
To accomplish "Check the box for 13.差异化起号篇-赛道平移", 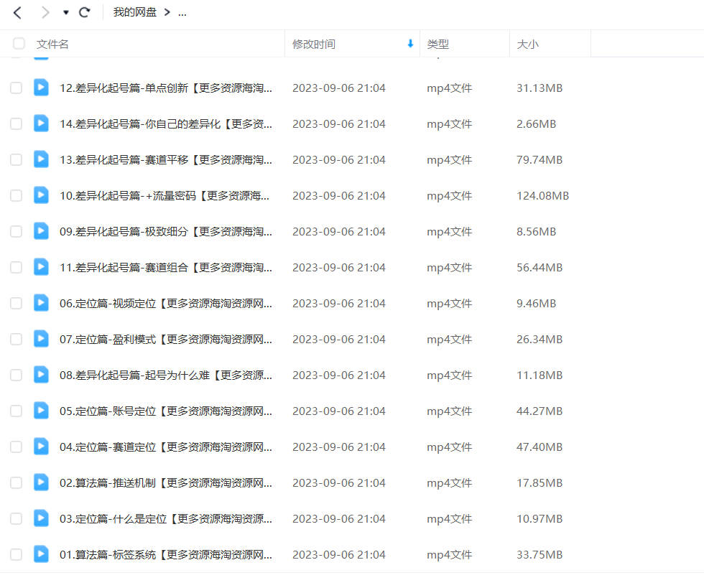I will [x=16, y=159].
